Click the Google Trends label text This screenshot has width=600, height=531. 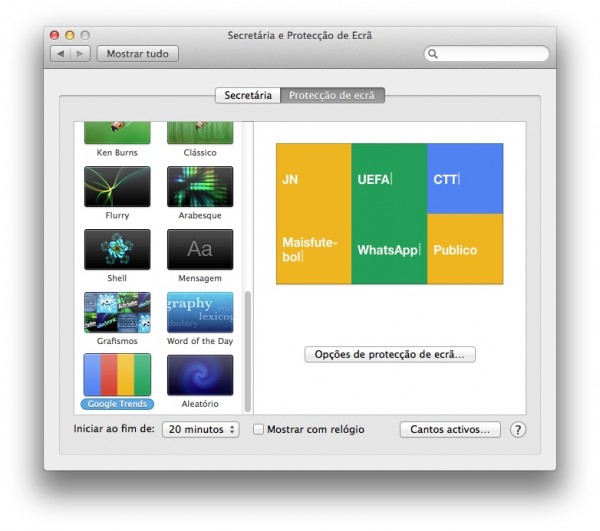(117, 404)
